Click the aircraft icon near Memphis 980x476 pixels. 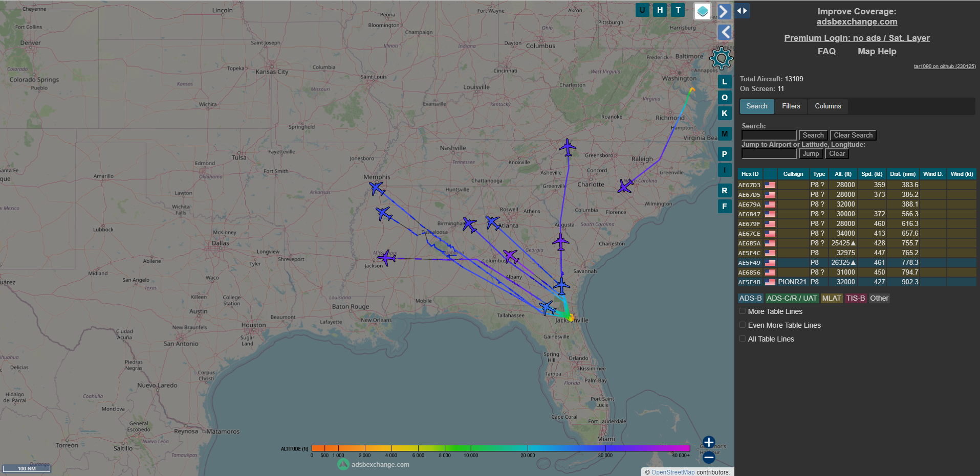coord(378,189)
